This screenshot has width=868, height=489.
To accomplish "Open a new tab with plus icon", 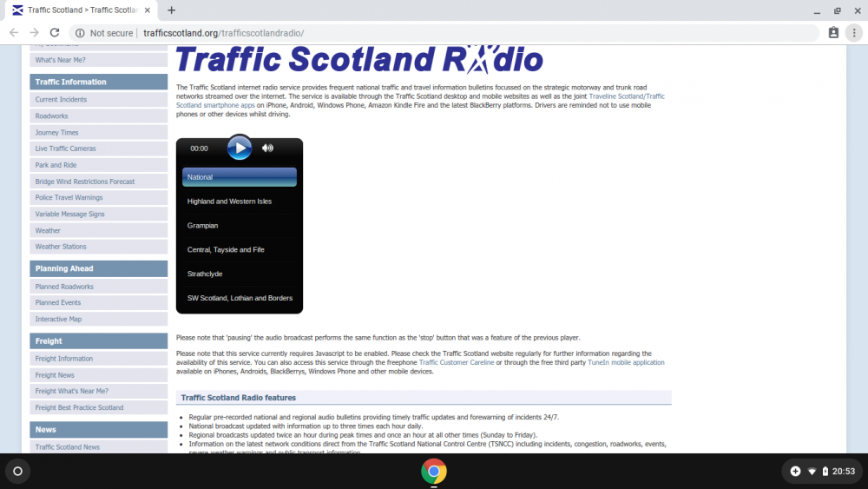I will click(x=172, y=10).
